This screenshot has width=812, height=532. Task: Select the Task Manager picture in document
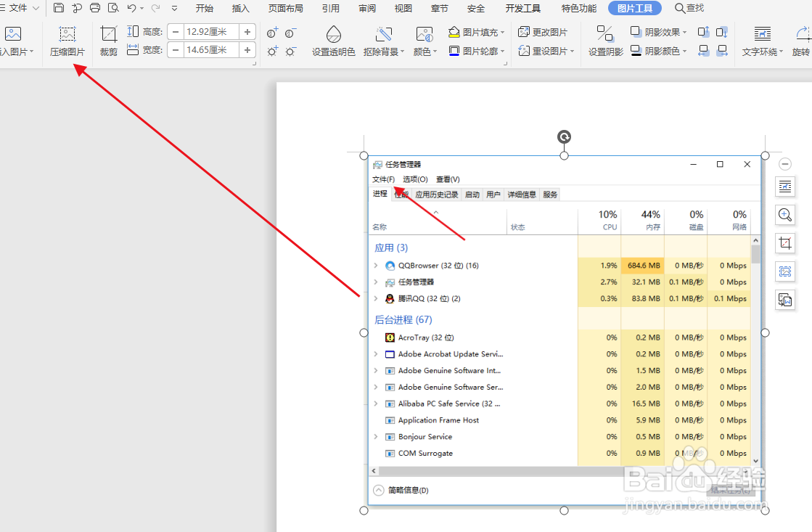pyautogui.click(x=565, y=332)
